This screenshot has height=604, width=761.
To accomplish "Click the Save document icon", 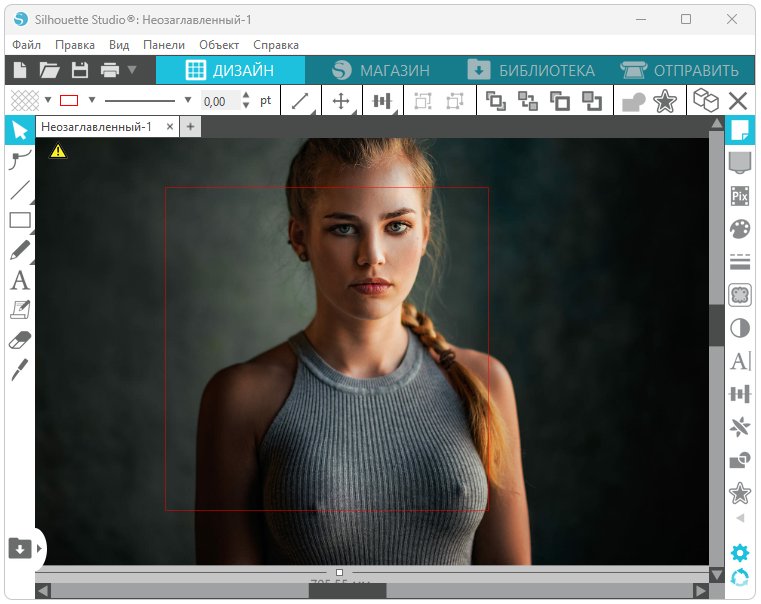I will click(79, 70).
